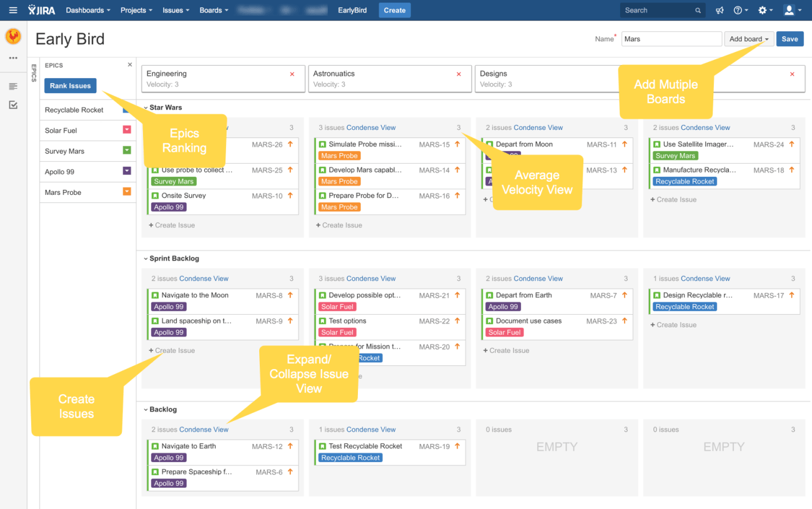
Task: Click the story icon of Navigate to the Moon
Action: point(155,295)
